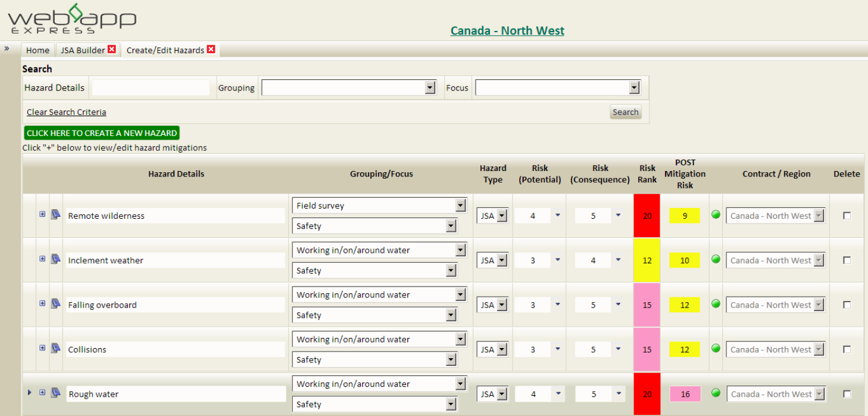Click yellow Risk Rank 12 cell for Inclement weather

(647, 260)
